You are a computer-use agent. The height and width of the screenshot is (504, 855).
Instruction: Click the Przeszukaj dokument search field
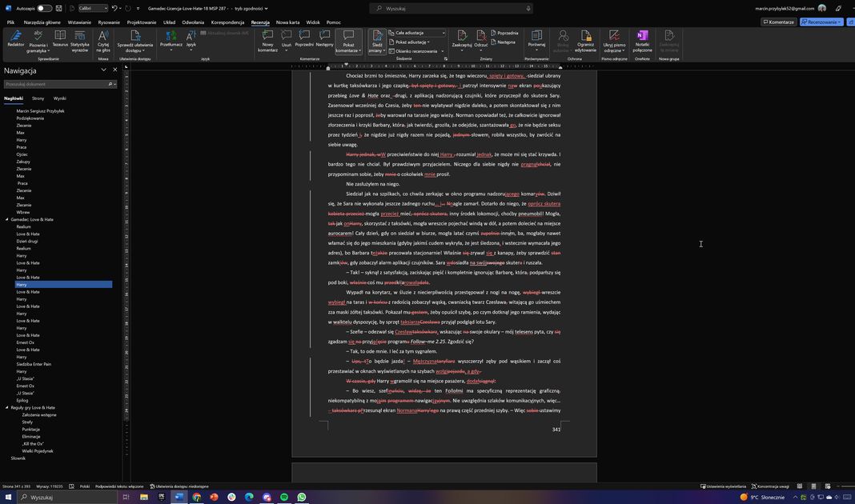point(56,84)
